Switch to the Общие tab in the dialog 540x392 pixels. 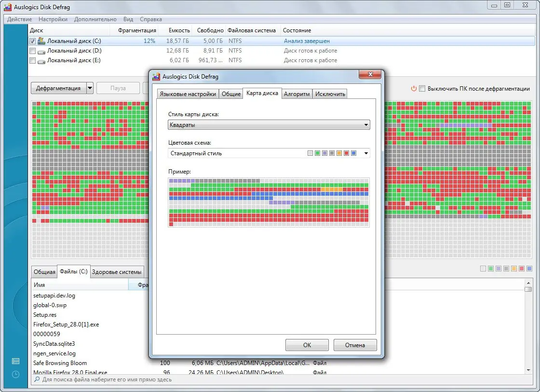tap(231, 94)
